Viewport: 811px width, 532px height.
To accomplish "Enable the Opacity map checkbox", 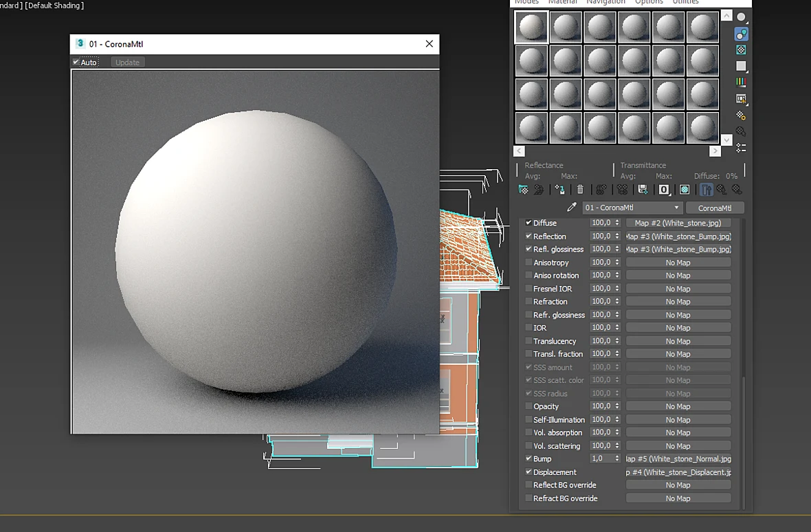I will point(529,406).
